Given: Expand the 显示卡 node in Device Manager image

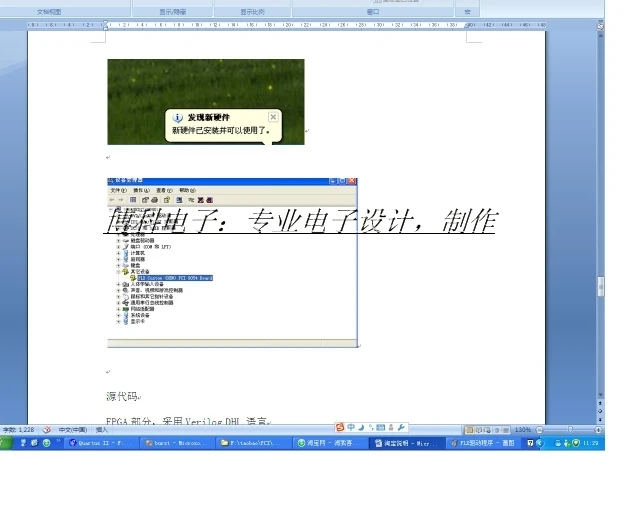Looking at the screenshot, I should [118, 322].
